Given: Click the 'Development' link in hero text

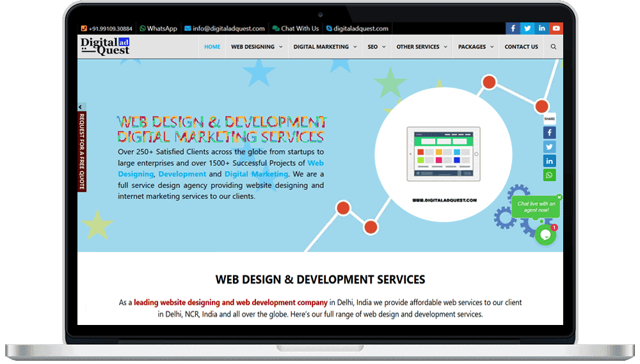Looking at the screenshot, I should point(182,174).
